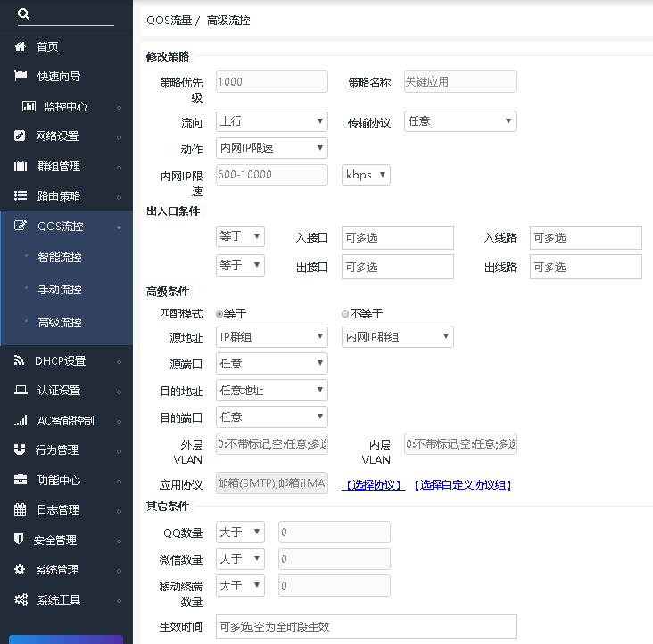This screenshot has width=653, height=644.
Task: Click the search magnifier icon
Action: (x=23, y=13)
